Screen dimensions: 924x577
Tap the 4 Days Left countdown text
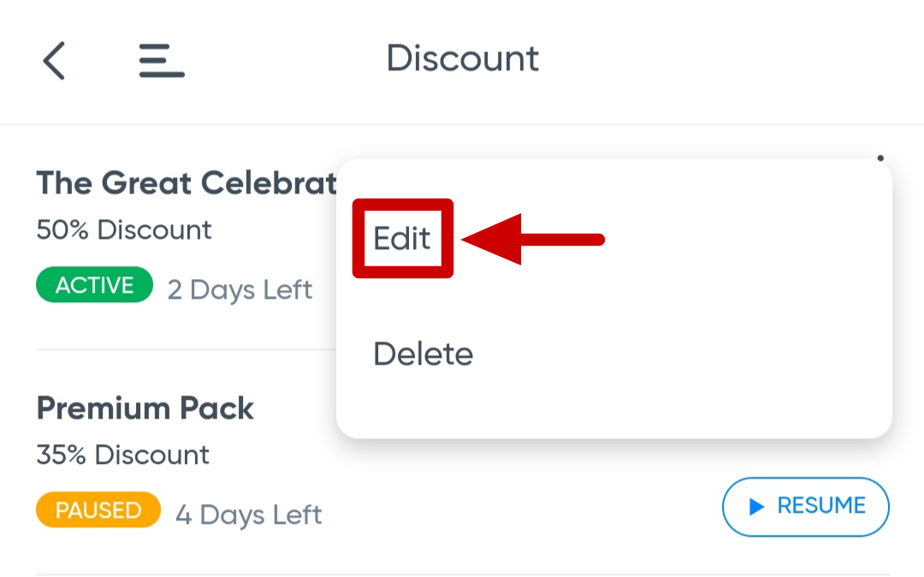[248, 515]
